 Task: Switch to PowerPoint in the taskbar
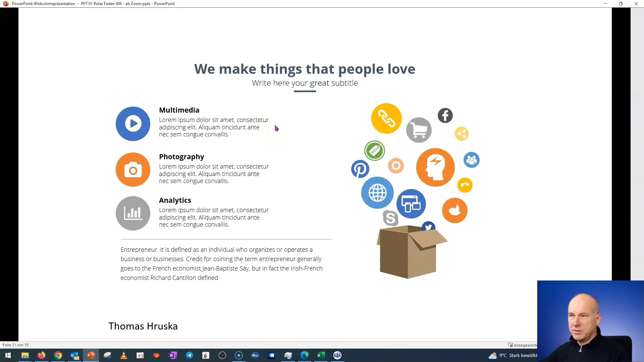[x=91, y=355]
